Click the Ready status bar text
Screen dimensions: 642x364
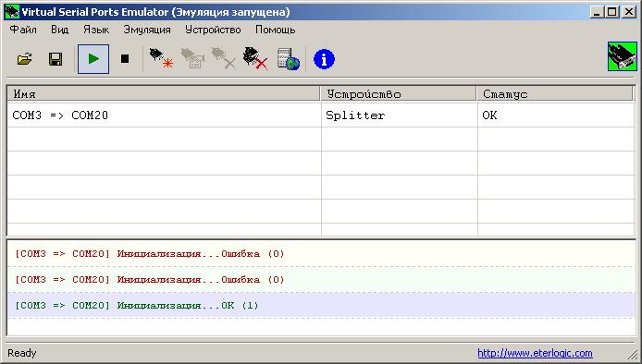click(22, 353)
